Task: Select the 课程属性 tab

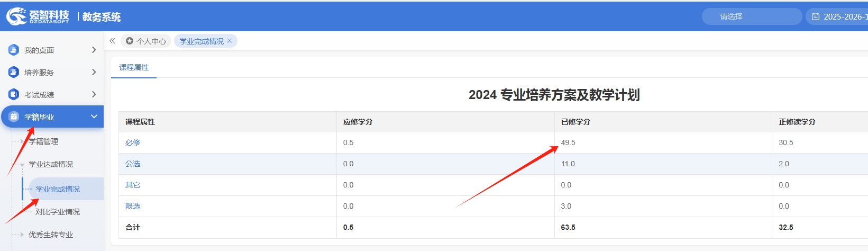Action: click(134, 67)
